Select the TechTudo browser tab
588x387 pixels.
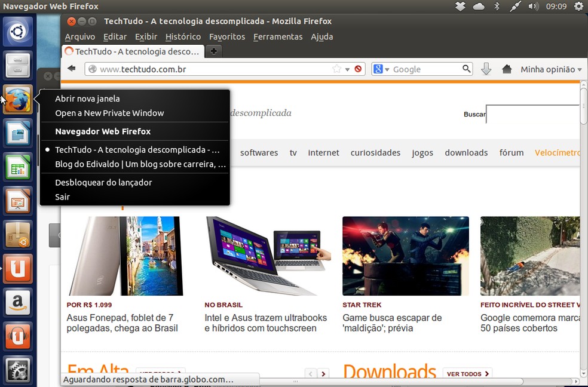133,51
